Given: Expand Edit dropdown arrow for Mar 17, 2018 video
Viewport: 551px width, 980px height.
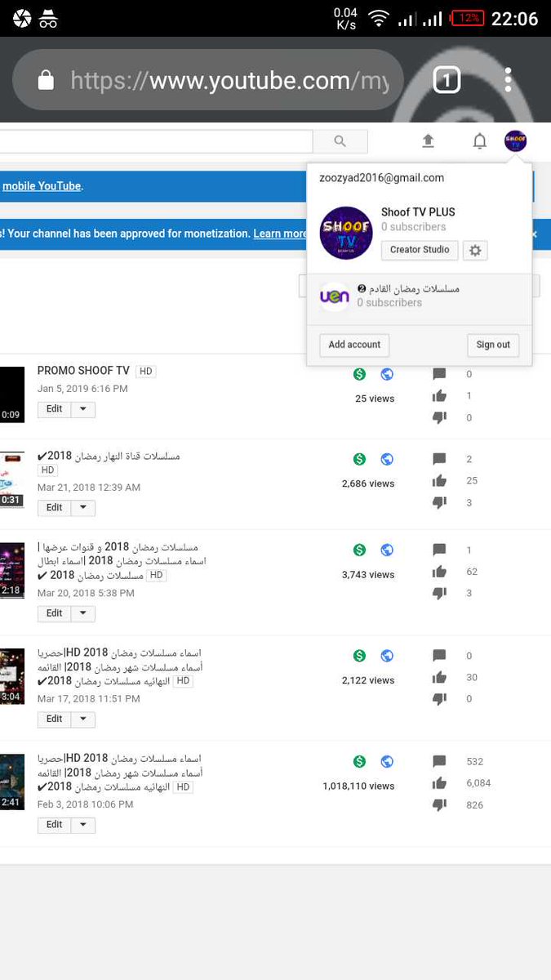Looking at the screenshot, I should click(x=83, y=719).
